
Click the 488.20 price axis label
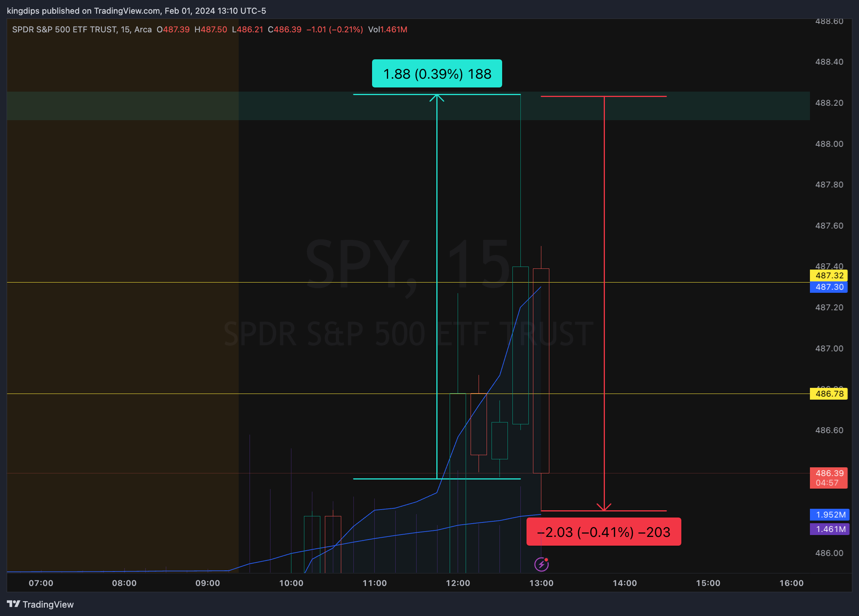(x=829, y=103)
